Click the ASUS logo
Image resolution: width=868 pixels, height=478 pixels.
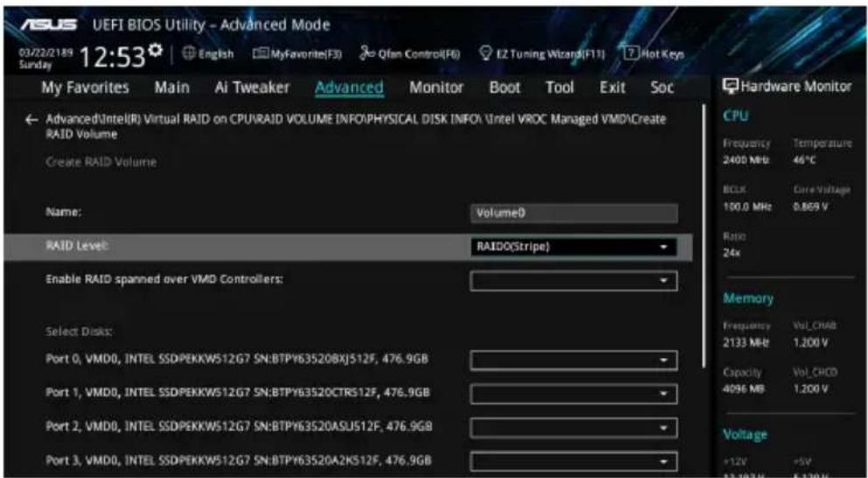tap(49, 25)
